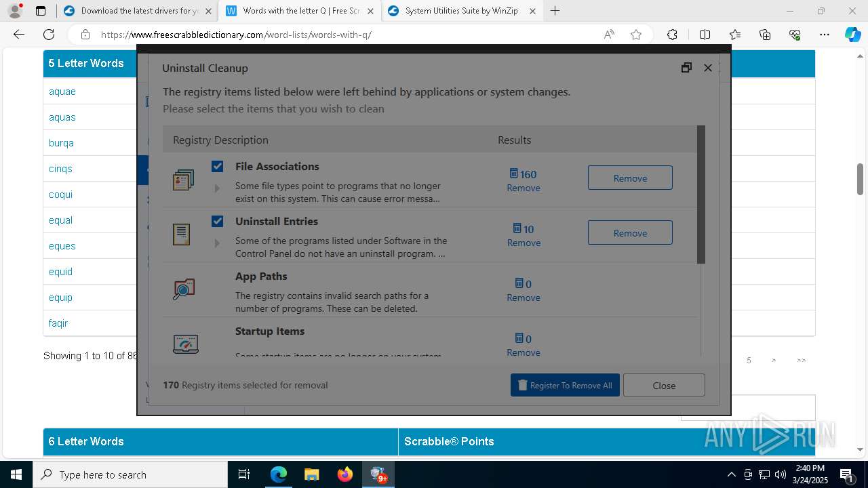This screenshot has height=488, width=868.
Task: Open the word link faqir
Action: [x=58, y=323]
